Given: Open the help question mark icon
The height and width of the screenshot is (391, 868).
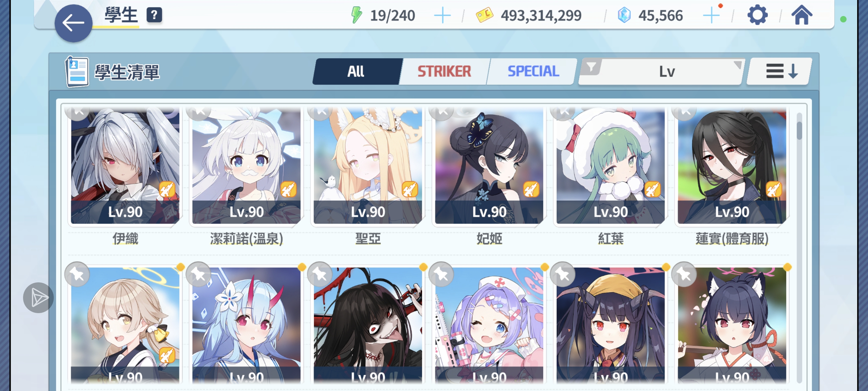Looking at the screenshot, I should (x=154, y=15).
